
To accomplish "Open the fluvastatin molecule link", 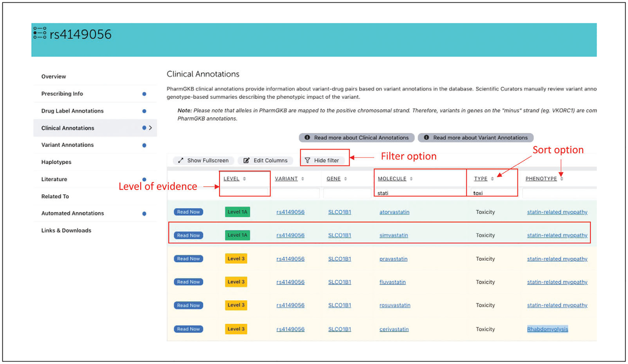I will 392,282.
